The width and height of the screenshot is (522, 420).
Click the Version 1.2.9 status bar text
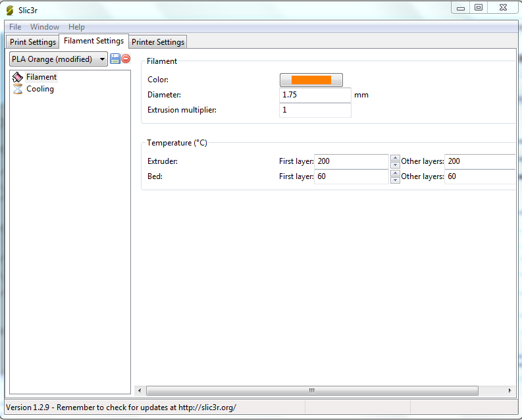click(121, 407)
